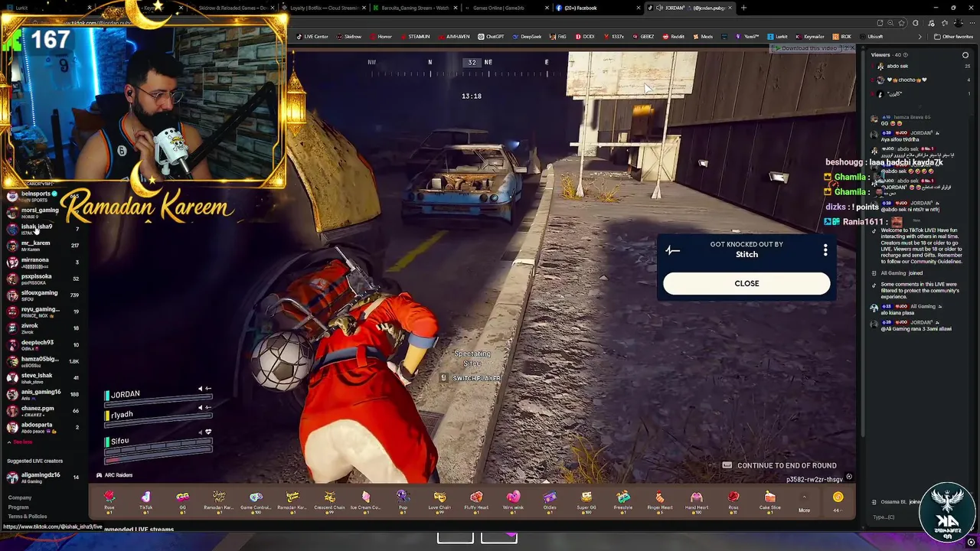Click the CLOSE button on knockout popup
980x551 pixels.
tap(746, 283)
